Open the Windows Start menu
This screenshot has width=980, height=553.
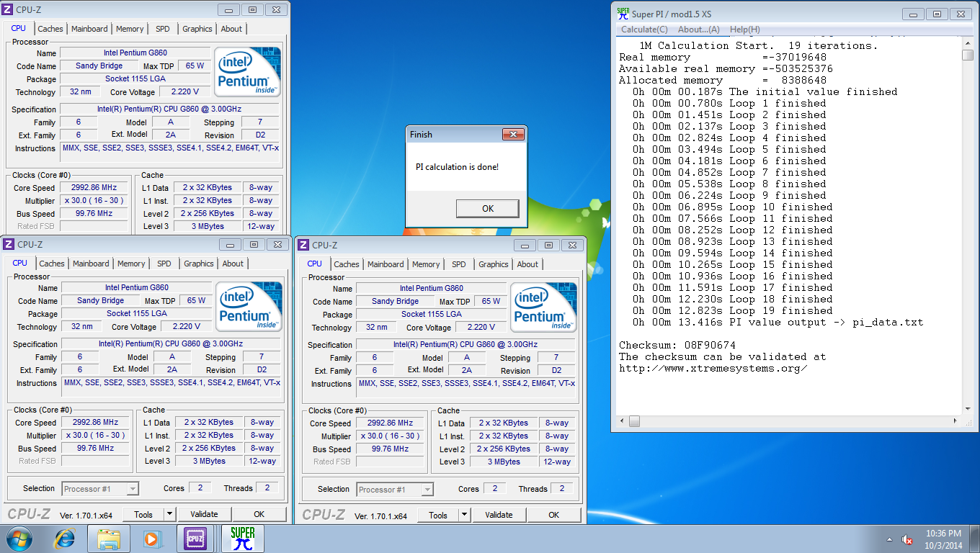(x=19, y=539)
